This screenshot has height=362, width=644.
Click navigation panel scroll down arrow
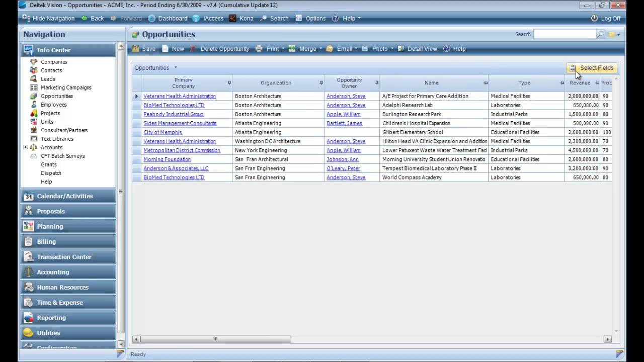click(x=121, y=344)
